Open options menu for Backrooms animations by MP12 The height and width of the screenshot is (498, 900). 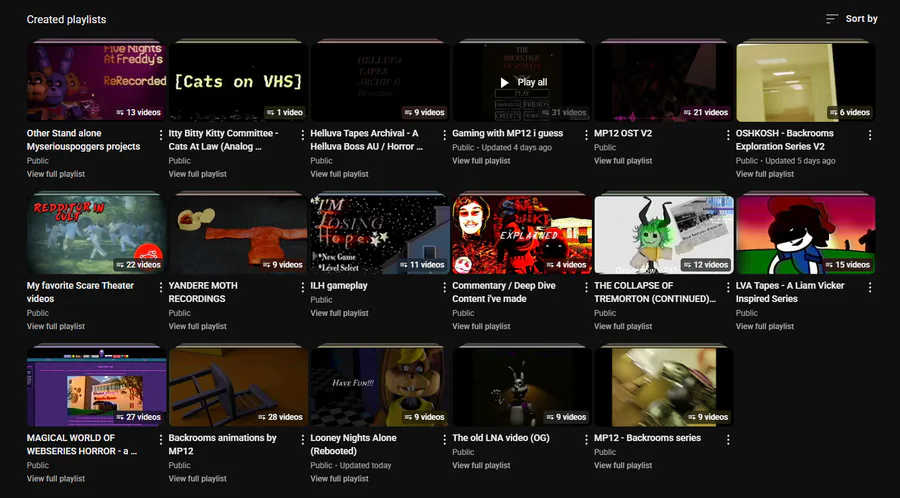302,440
